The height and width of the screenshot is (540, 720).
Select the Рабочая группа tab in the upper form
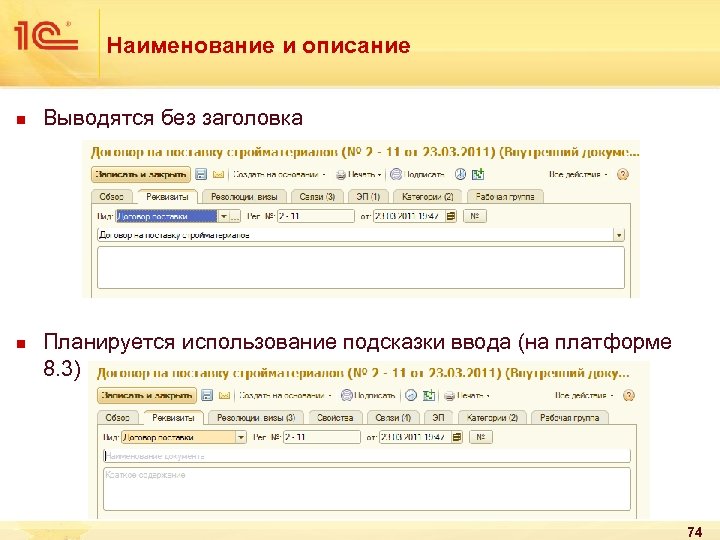pyautogui.click(x=505, y=197)
